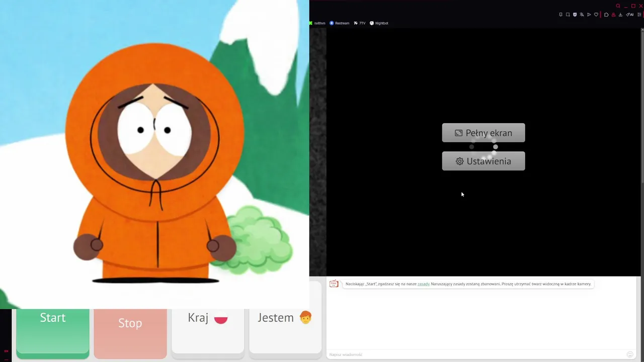
Task: Open the Restream bookmark
Action: (340, 23)
